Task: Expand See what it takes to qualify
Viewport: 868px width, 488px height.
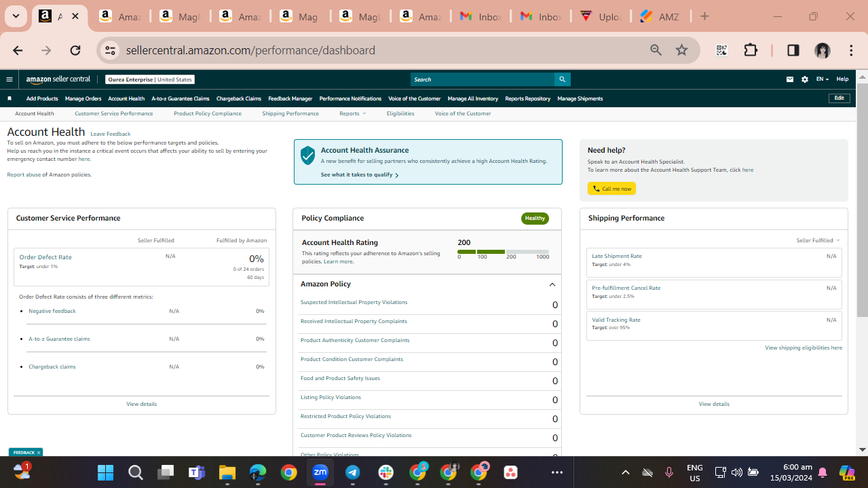Action: coord(359,174)
